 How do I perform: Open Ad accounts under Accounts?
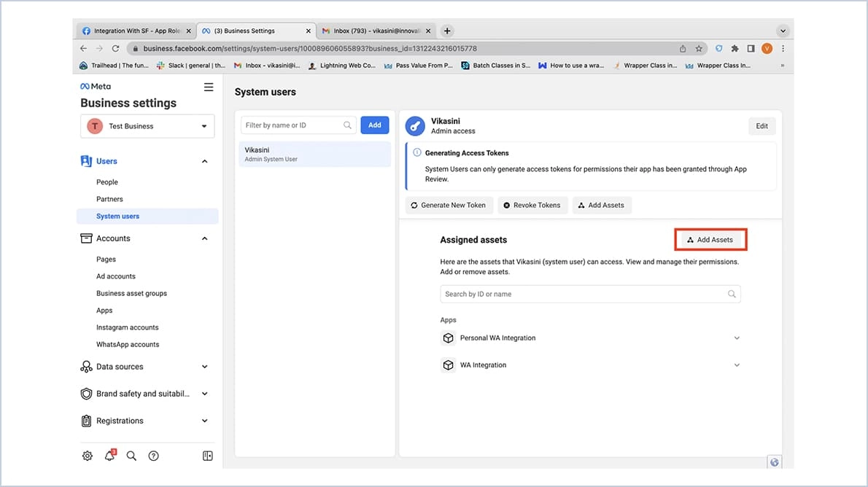coord(116,276)
